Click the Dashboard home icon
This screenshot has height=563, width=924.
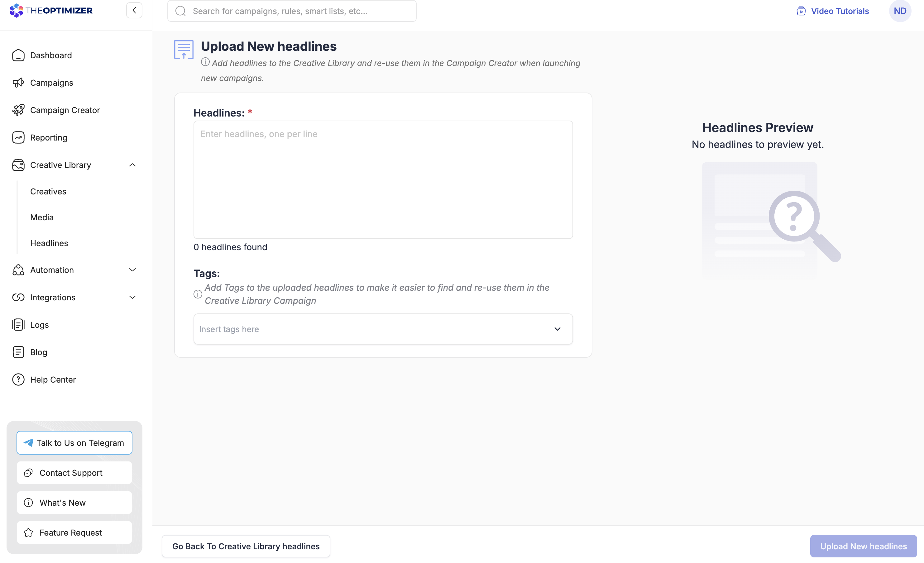18,55
